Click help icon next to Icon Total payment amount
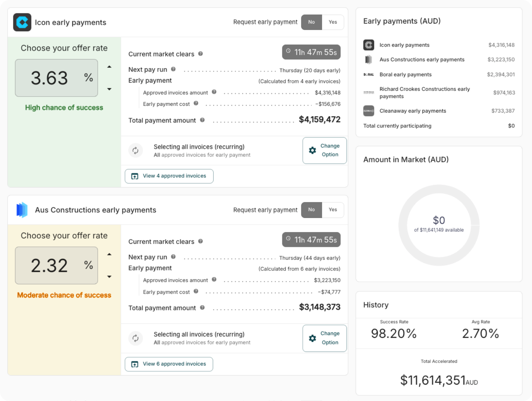532x401 pixels. pyautogui.click(x=202, y=120)
